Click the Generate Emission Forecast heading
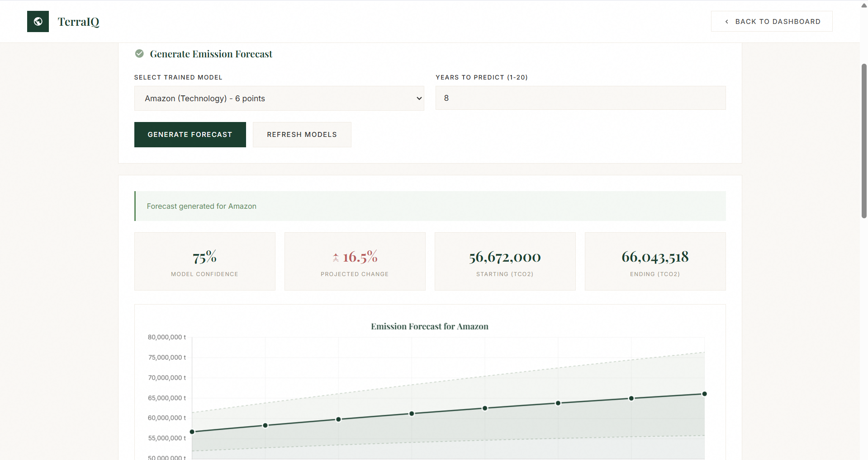Viewport: 868px width, 460px height. pos(211,54)
